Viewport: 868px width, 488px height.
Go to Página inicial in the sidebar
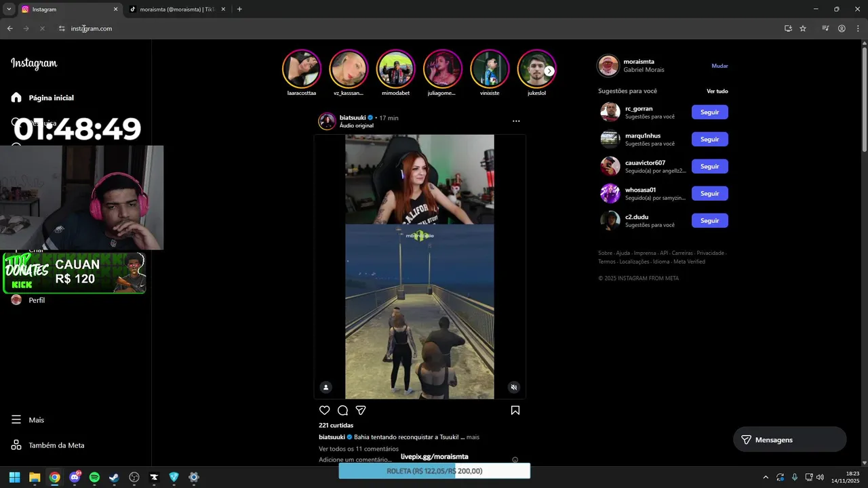click(43, 98)
